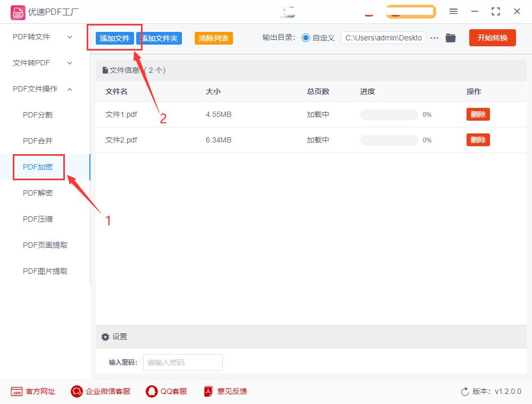Click the 开始转换 button
Screen dimensions: 532x404
pyautogui.click(x=492, y=38)
